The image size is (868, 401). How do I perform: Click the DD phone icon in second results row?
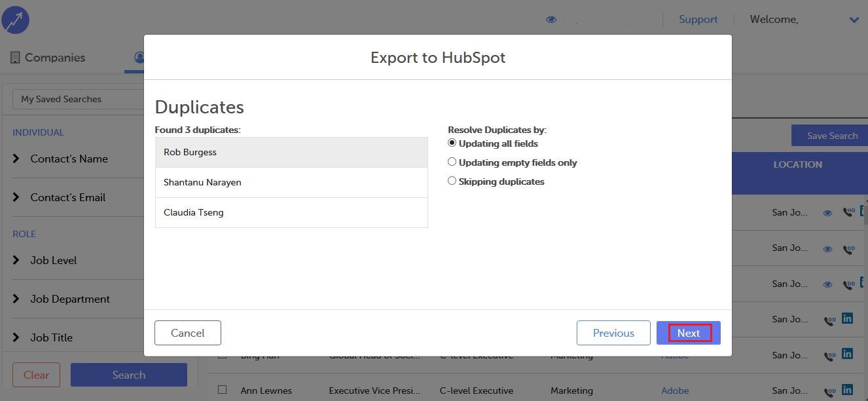[849, 249]
